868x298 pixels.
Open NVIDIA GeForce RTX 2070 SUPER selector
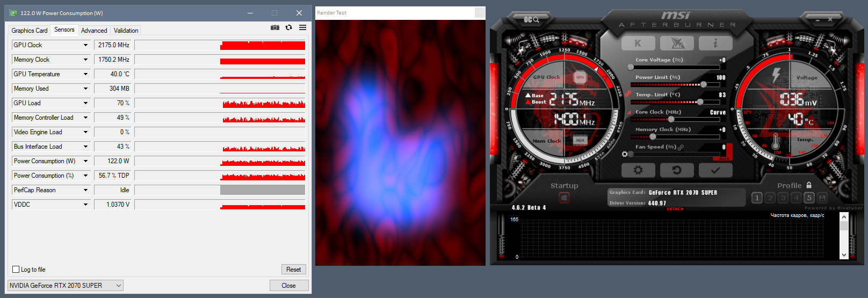pos(66,286)
